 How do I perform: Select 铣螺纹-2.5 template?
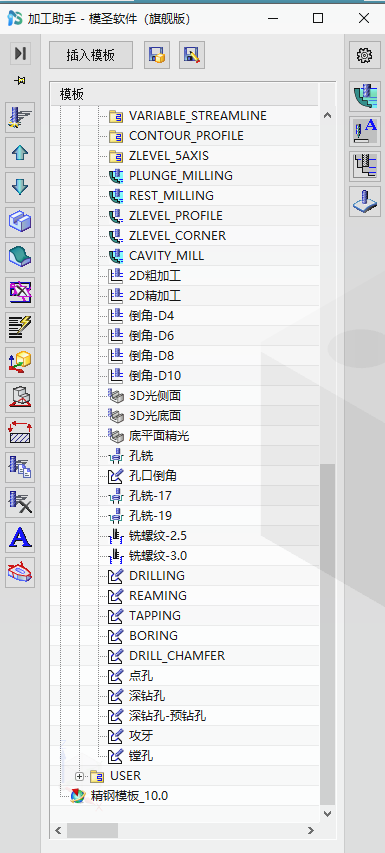point(158,536)
